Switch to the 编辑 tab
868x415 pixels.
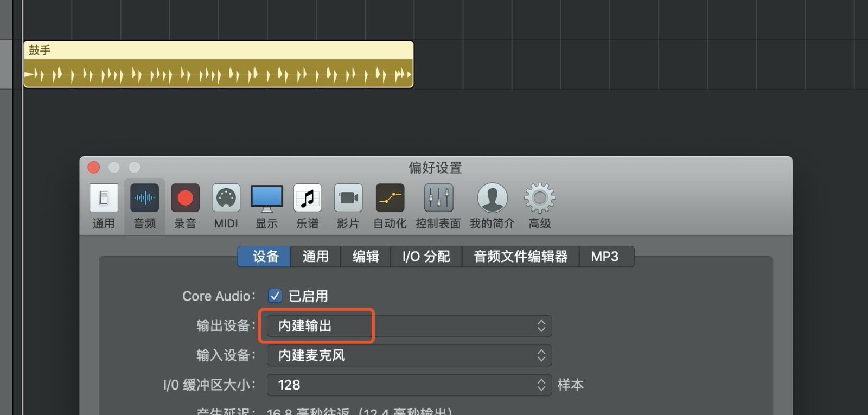[x=366, y=257]
